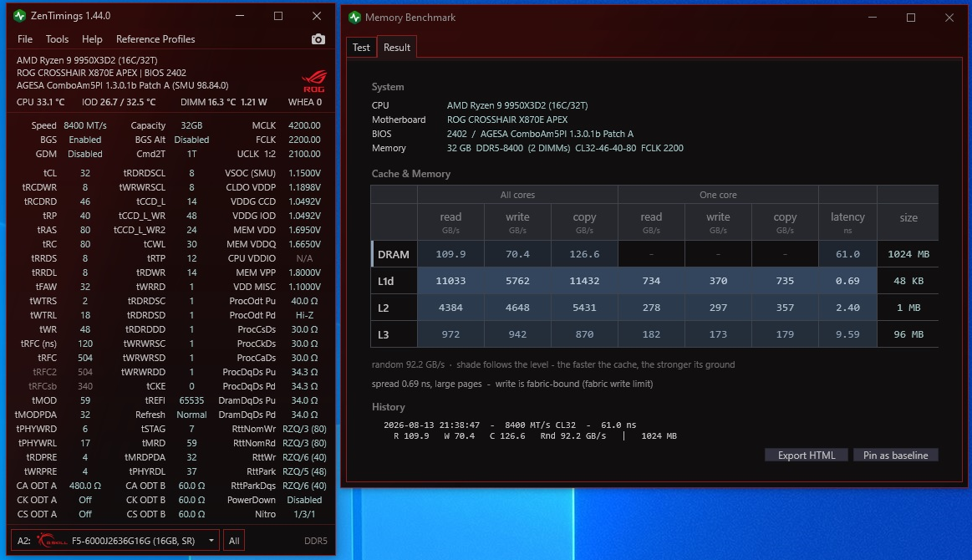Click the MCLK value 4200.00
The width and height of the screenshot is (972, 560).
pos(304,125)
